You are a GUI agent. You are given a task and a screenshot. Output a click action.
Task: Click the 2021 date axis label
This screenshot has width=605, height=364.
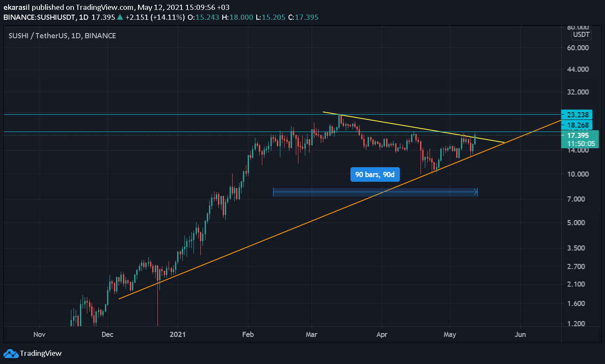point(178,334)
